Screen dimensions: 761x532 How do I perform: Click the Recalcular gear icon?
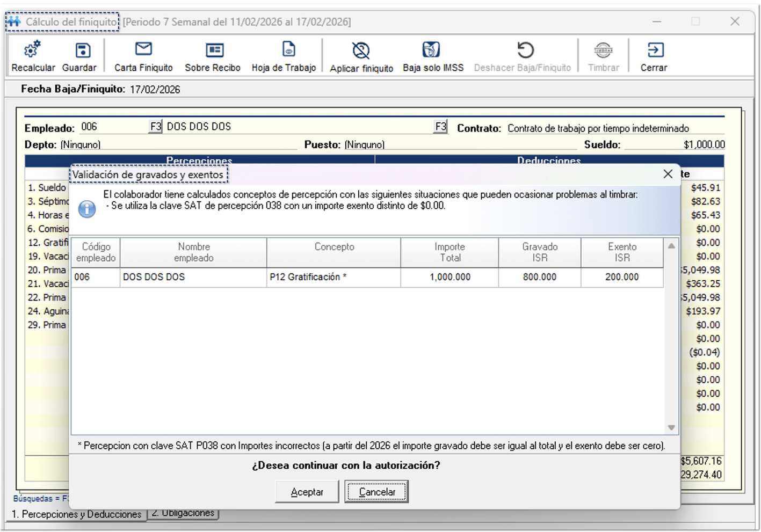(33, 50)
